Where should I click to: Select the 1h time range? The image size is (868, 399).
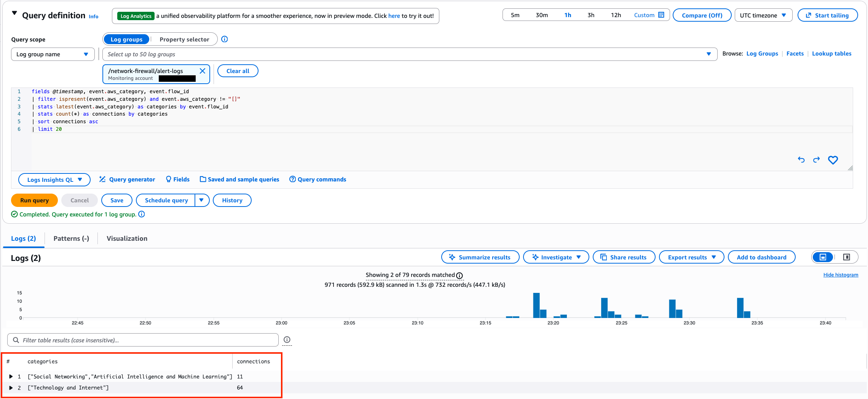point(568,15)
